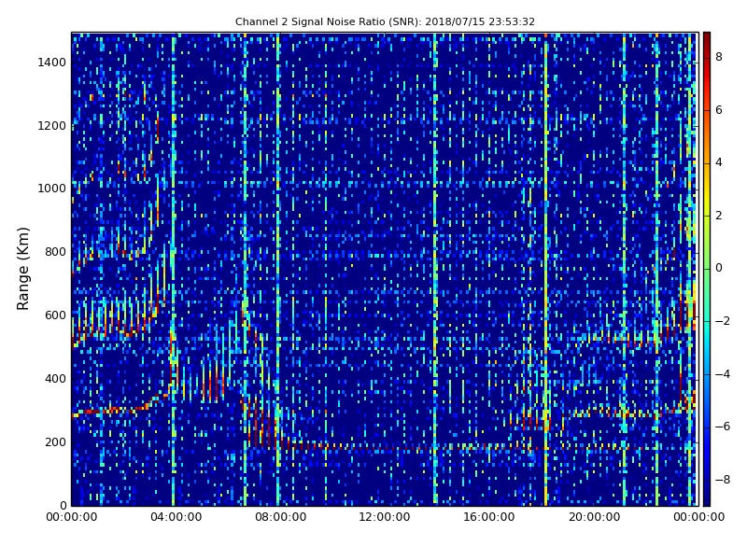Click the 200 tick label on range axis
The image size is (747, 560).
55,441
